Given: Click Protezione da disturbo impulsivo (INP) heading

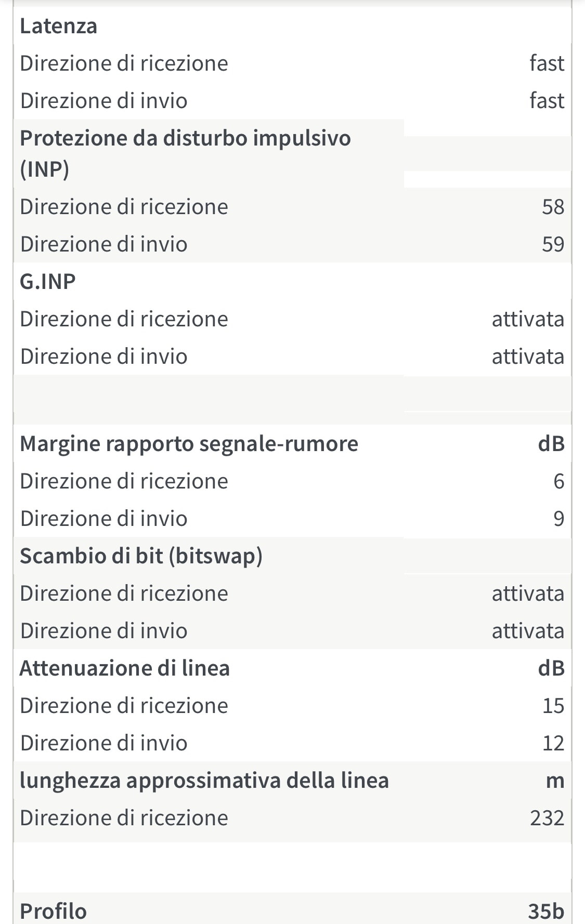Looking at the screenshot, I should click(185, 153).
